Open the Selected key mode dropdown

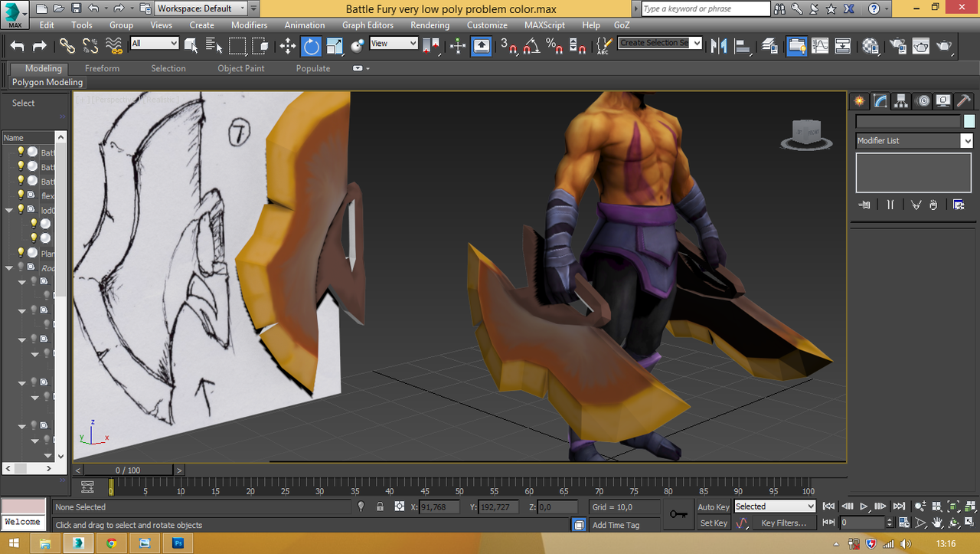pyautogui.click(x=775, y=506)
